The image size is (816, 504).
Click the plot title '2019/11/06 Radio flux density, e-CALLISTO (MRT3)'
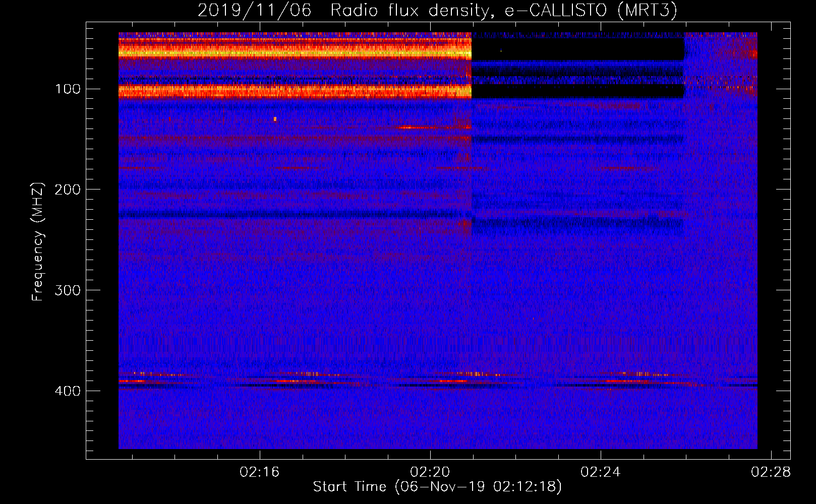[437, 10]
